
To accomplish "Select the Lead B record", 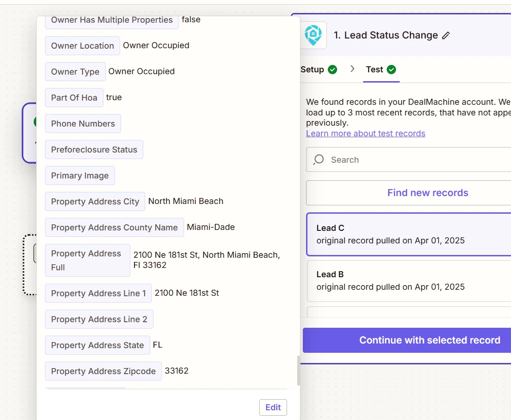I will pyautogui.click(x=409, y=280).
